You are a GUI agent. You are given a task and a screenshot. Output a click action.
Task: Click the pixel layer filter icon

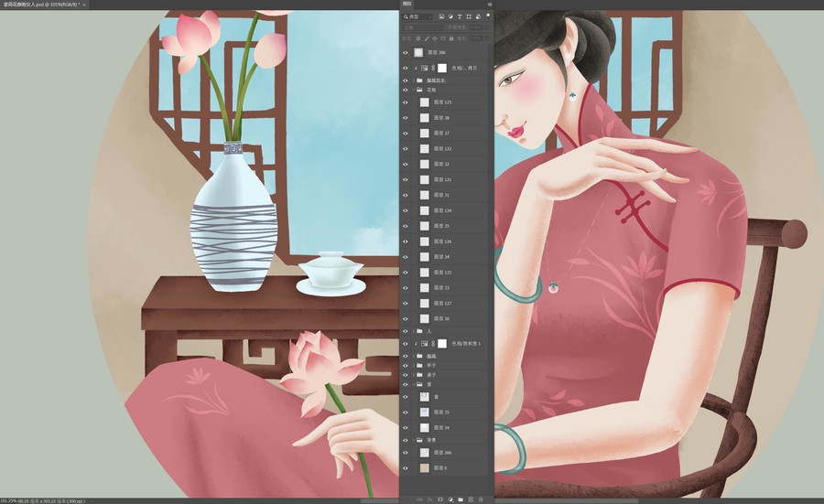(441, 16)
